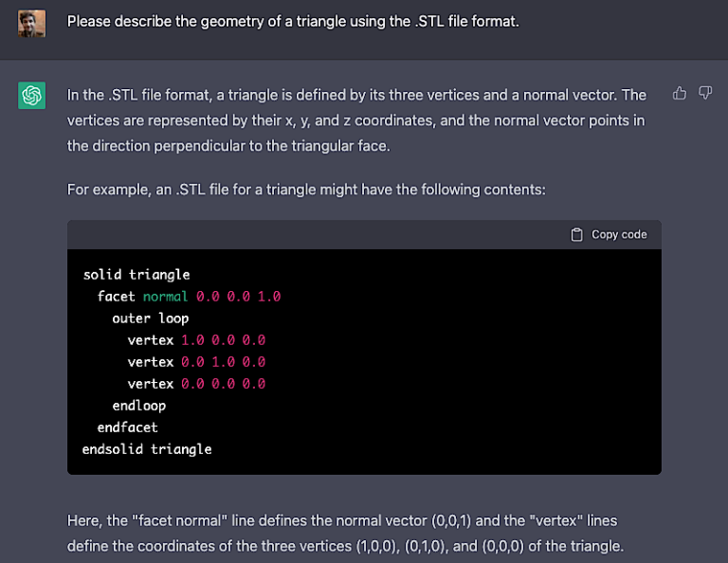Click the vertex 1.0 0.0 0.0 line

[196, 340]
